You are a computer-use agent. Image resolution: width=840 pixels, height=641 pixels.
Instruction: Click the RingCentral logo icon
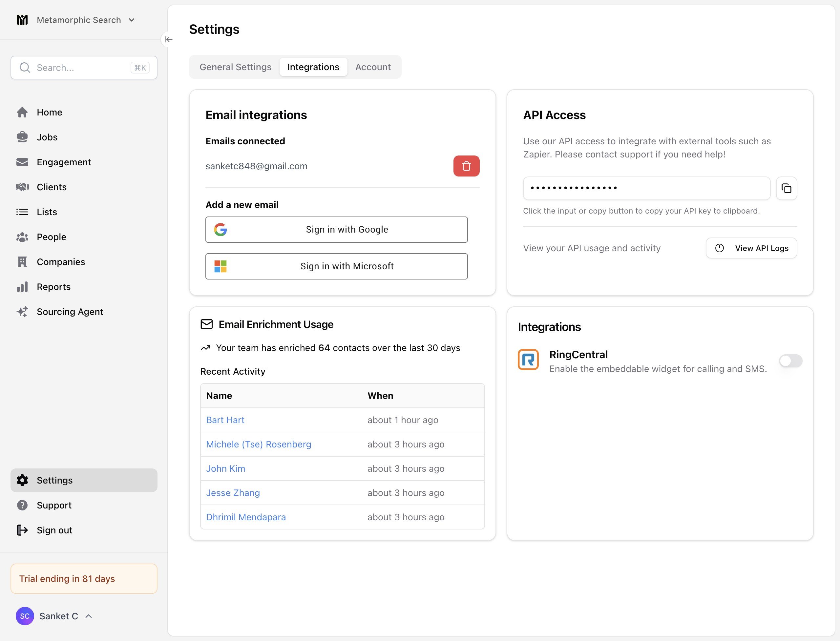528,360
